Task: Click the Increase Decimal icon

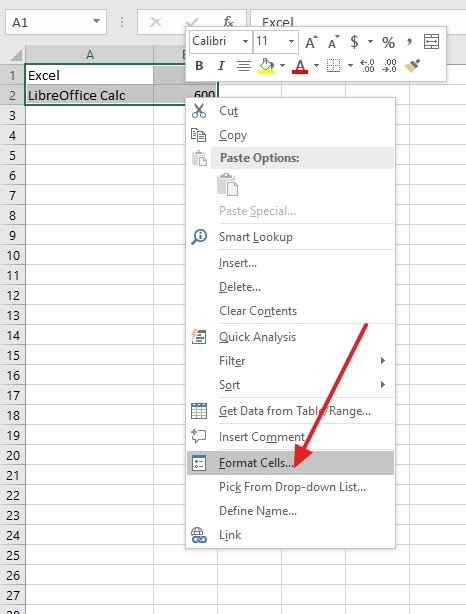Action: click(x=367, y=66)
